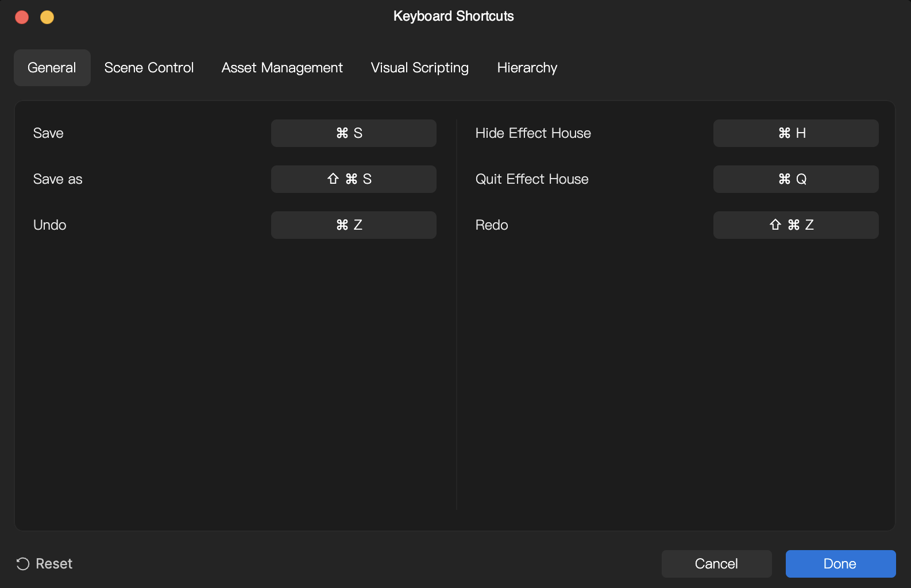Screen dimensions: 911x588
Task: Go to the Hierarchy tab
Action: (527, 68)
